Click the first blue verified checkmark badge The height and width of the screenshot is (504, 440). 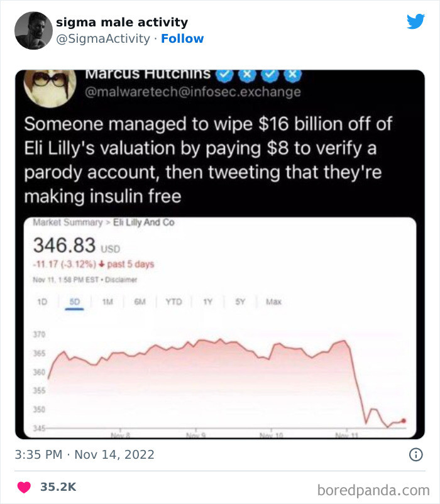pos(224,74)
